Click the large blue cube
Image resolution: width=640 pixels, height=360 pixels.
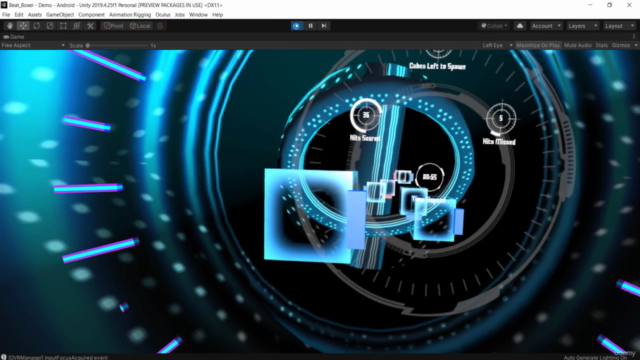point(310,216)
